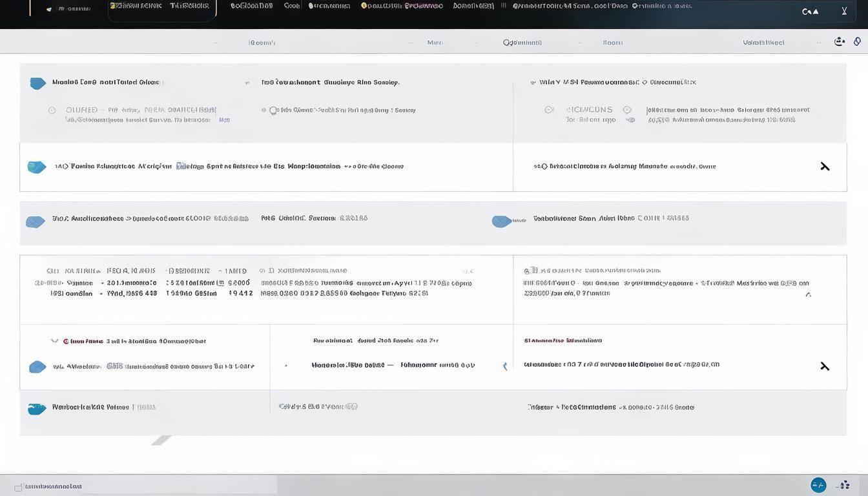Click the blue tag icon in the first header row
Image resolution: width=868 pixels, height=496 pixels.
[38, 83]
